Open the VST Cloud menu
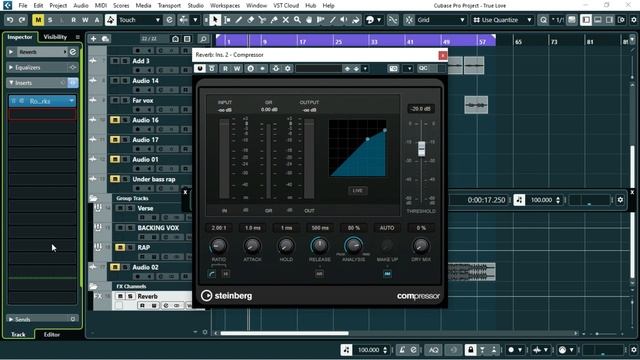The image size is (640, 360). 286,5
